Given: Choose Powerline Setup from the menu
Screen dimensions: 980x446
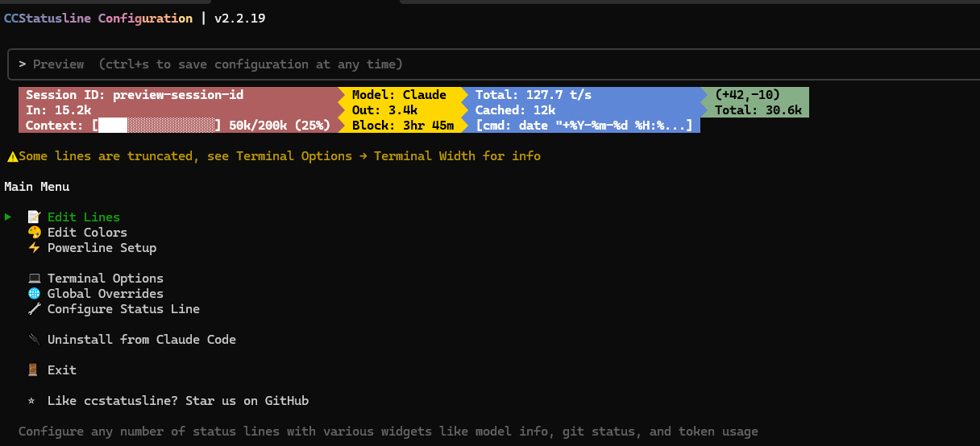Looking at the screenshot, I should [x=102, y=247].
